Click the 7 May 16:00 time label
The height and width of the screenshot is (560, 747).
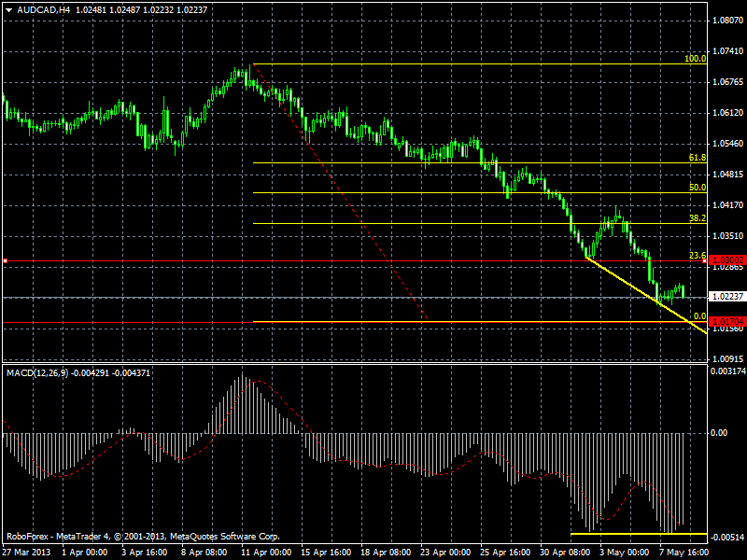[x=684, y=553]
